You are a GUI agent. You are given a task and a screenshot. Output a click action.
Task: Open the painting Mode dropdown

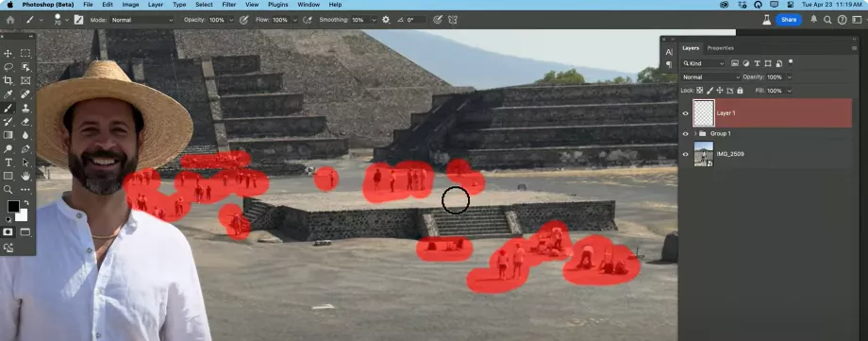click(142, 20)
